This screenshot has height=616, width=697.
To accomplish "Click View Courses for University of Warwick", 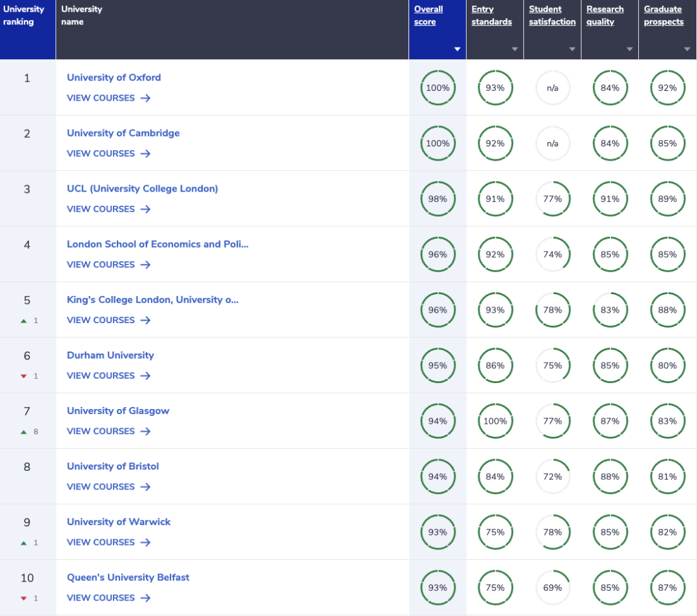I will 101,542.
